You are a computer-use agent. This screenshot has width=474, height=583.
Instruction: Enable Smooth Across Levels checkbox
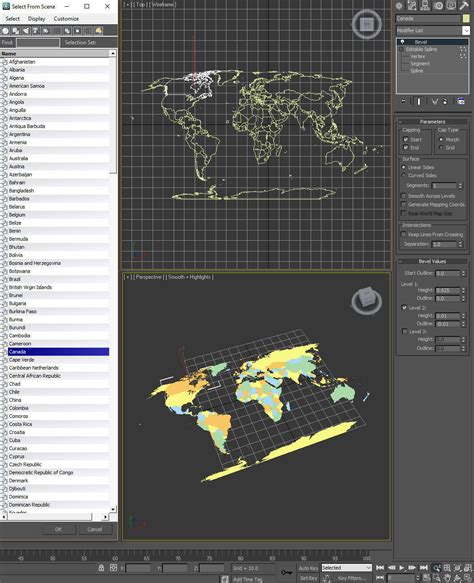click(x=403, y=196)
